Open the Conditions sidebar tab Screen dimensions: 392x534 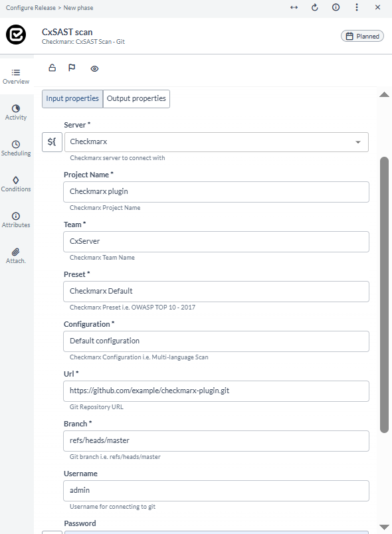pos(16,184)
